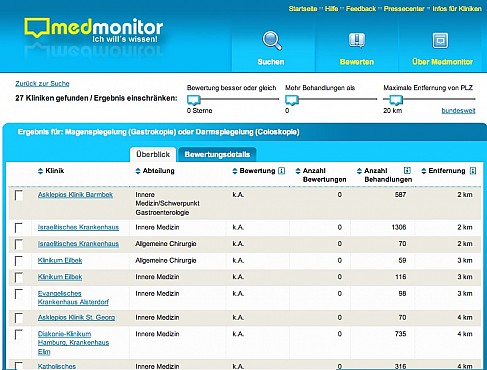
Task: Open Asklepios Klinik St. Georg link
Action: [x=76, y=317]
